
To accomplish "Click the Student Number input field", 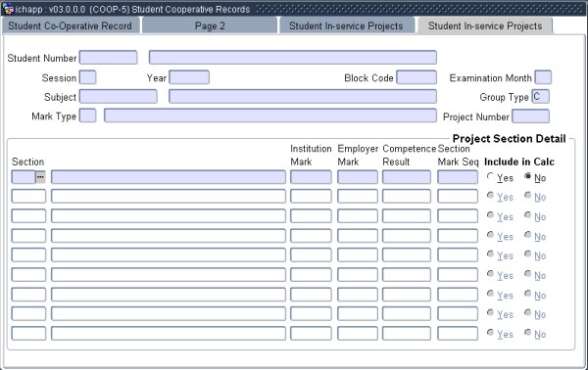I will pyautogui.click(x=109, y=58).
